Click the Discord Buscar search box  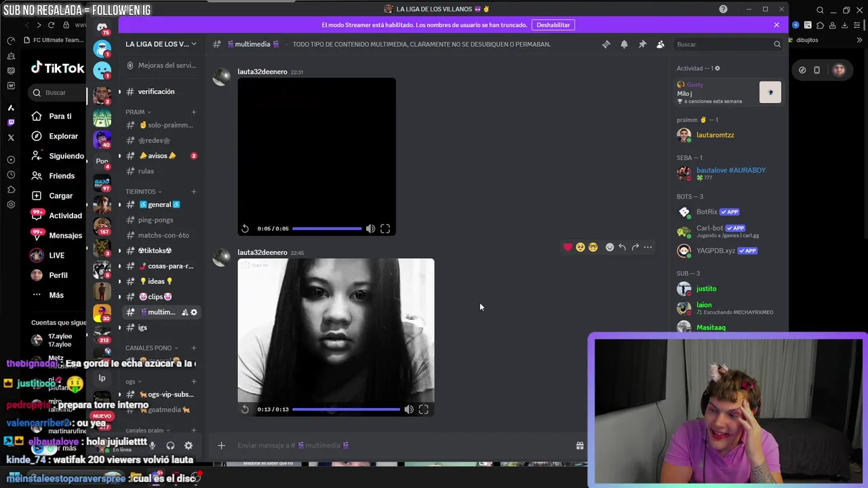pos(729,44)
